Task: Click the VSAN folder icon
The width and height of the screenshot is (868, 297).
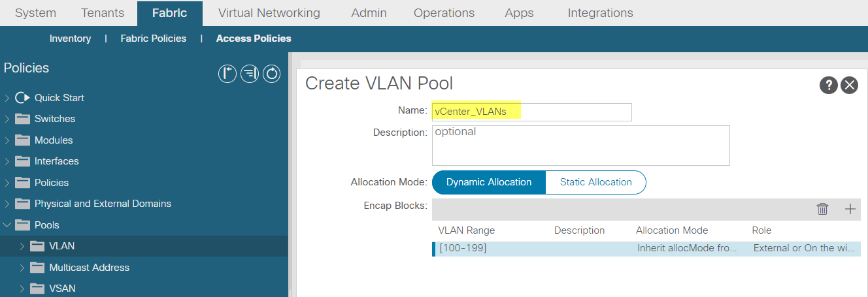Action: click(x=37, y=289)
